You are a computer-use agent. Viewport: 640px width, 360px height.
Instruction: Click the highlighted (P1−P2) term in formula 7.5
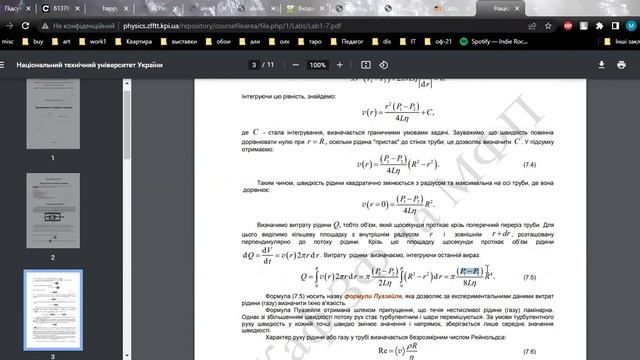pos(470,271)
